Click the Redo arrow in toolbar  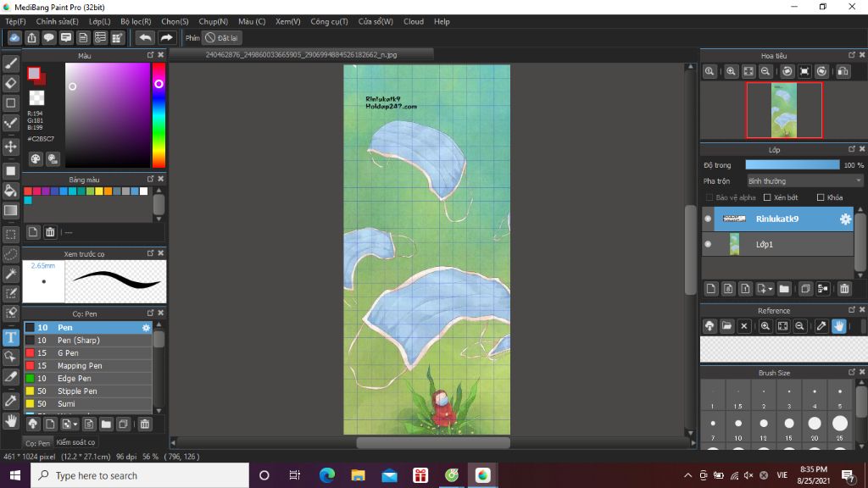click(166, 37)
